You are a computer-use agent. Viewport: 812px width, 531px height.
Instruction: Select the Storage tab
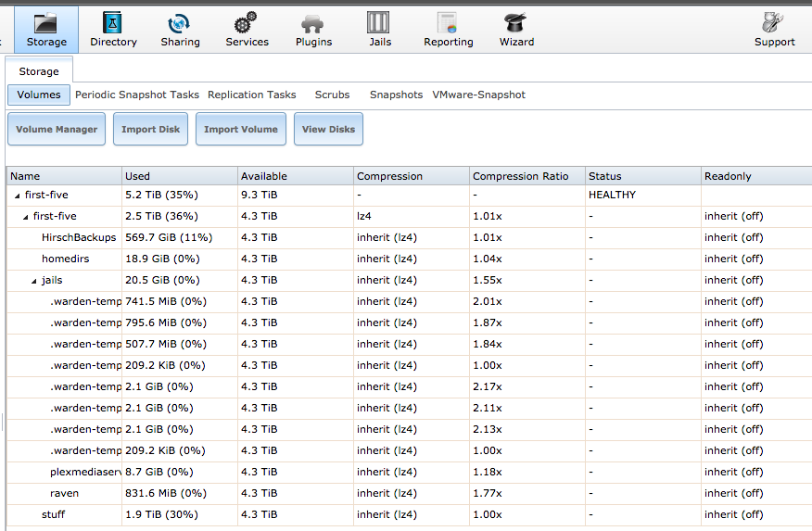[39, 71]
